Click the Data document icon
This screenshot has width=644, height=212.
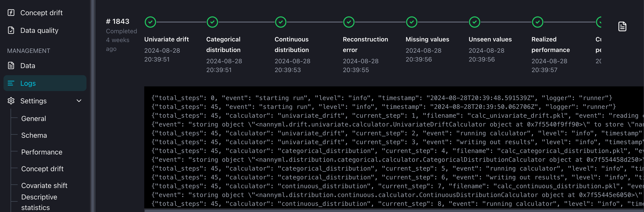pos(11,65)
